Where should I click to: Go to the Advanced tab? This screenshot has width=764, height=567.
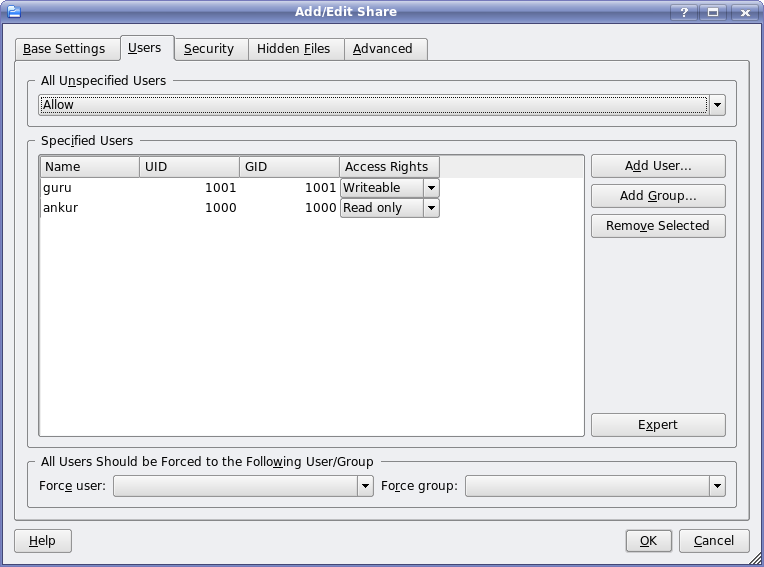382,49
